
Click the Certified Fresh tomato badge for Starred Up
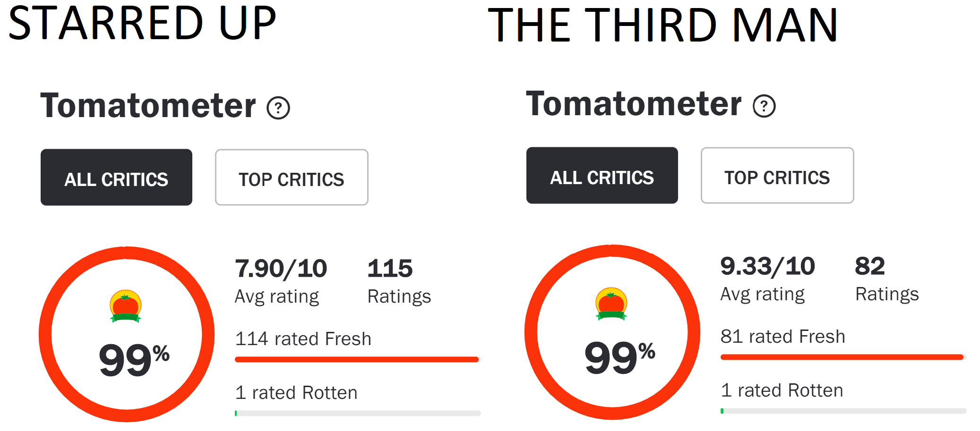click(125, 306)
